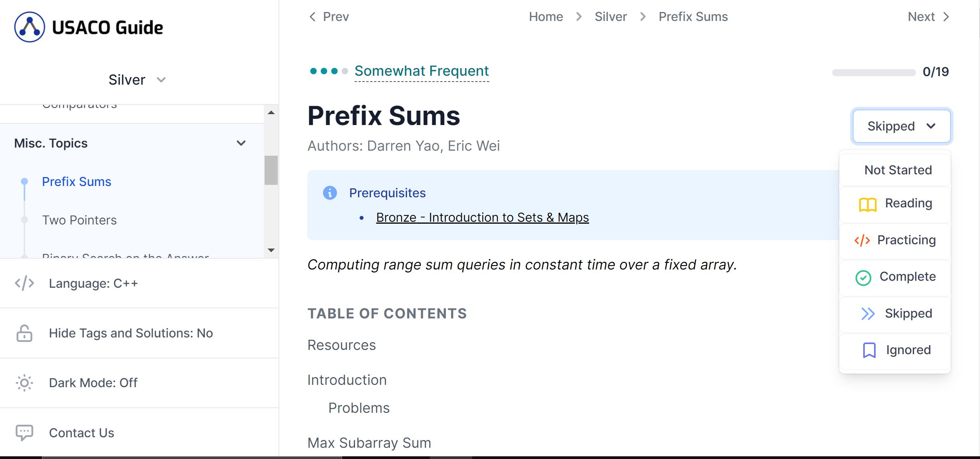This screenshot has height=459, width=980.
Task: Open the Silver section dropdown
Action: 137,80
